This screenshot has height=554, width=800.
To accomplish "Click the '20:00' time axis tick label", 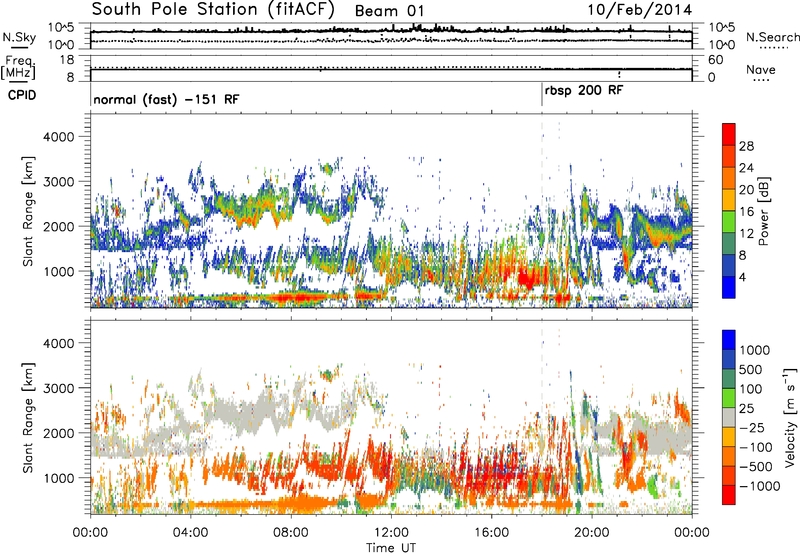I will click(x=592, y=533).
